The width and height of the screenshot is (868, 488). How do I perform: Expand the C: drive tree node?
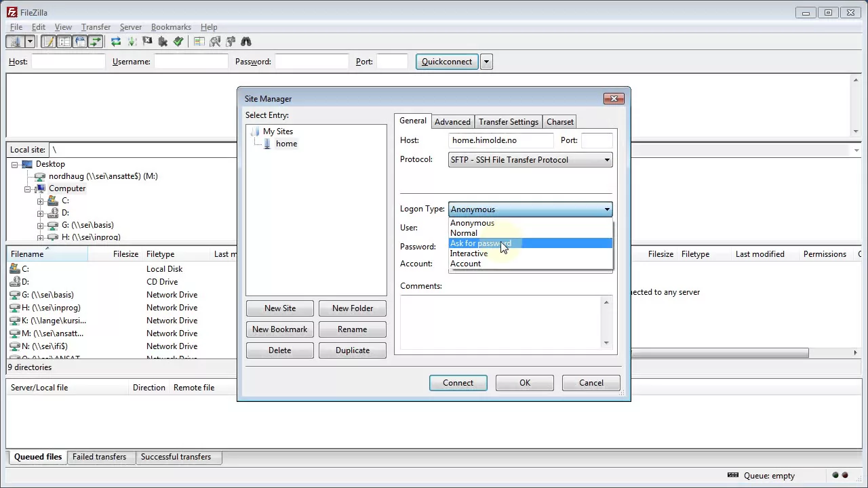click(x=40, y=201)
